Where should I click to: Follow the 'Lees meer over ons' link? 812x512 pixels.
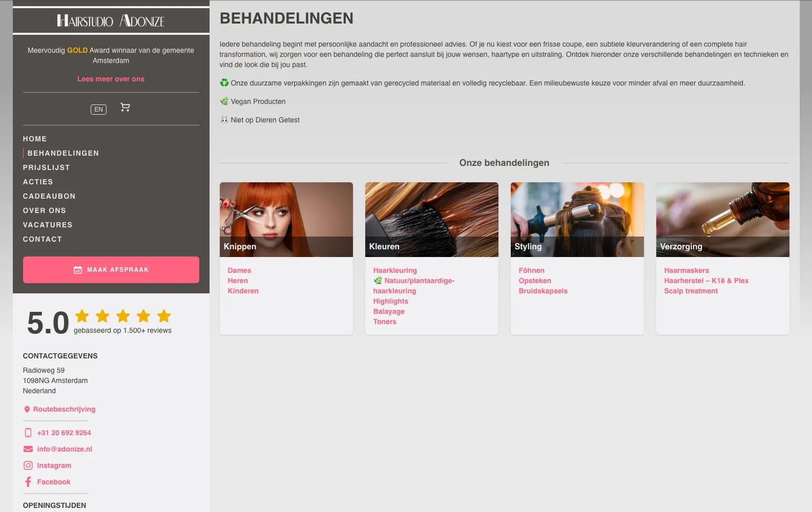(111, 79)
